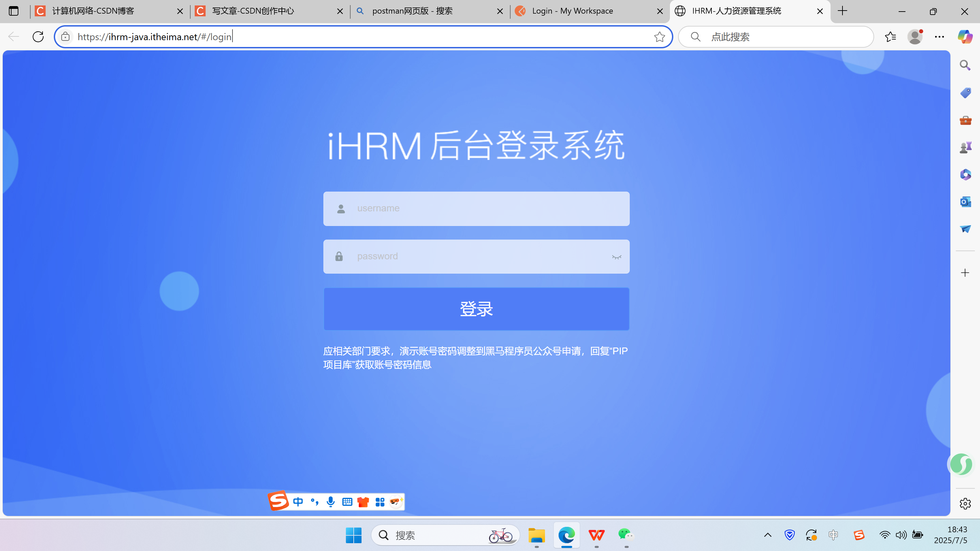Image resolution: width=980 pixels, height=551 pixels.
Task: Open Outlook from the Edge sidebar
Action: tap(966, 202)
